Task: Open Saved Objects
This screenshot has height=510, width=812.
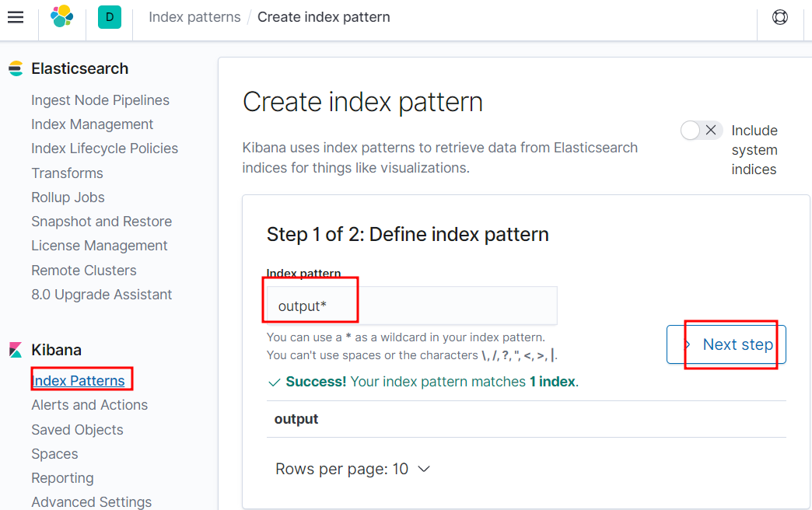Action: click(x=77, y=430)
